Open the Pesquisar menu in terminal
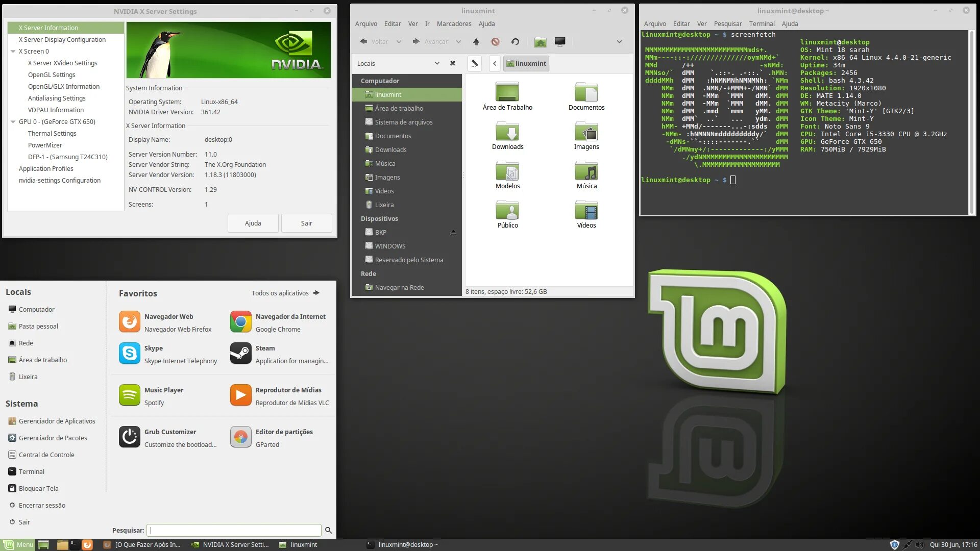Screen dimensions: 980x551 click(x=727, y=24)
